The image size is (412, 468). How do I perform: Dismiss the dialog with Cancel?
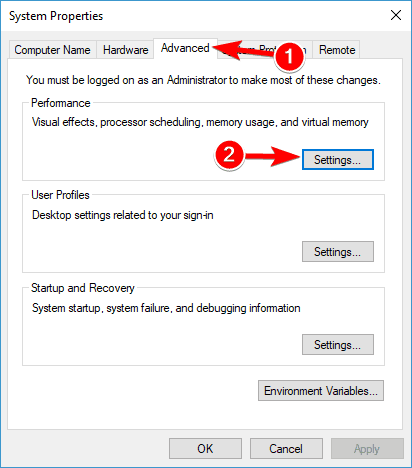pos(286,449)
